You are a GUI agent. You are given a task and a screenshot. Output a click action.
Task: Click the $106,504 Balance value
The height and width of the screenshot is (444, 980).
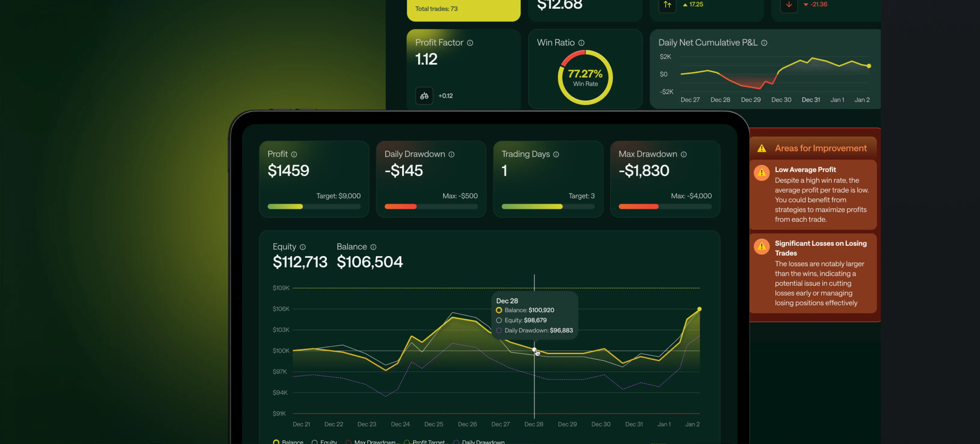(x=369, y=262)
